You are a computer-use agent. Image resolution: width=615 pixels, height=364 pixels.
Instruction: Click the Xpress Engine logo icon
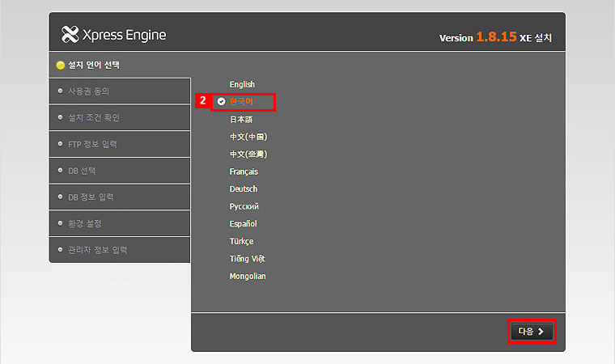point(70,35)
